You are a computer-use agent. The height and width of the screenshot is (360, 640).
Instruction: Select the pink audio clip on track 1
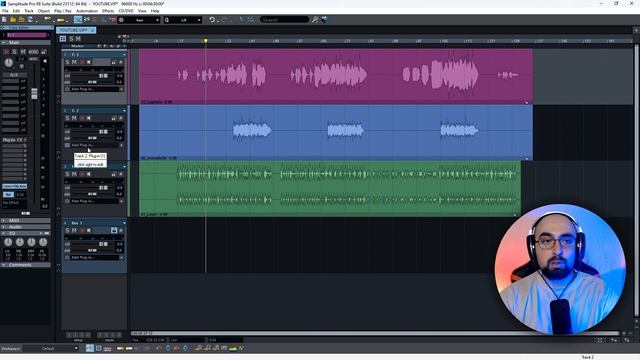click(336, 76)
